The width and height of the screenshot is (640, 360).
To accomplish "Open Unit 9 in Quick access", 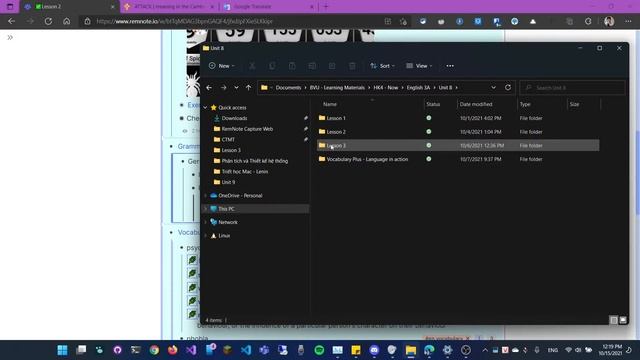I will coord(228,182).
